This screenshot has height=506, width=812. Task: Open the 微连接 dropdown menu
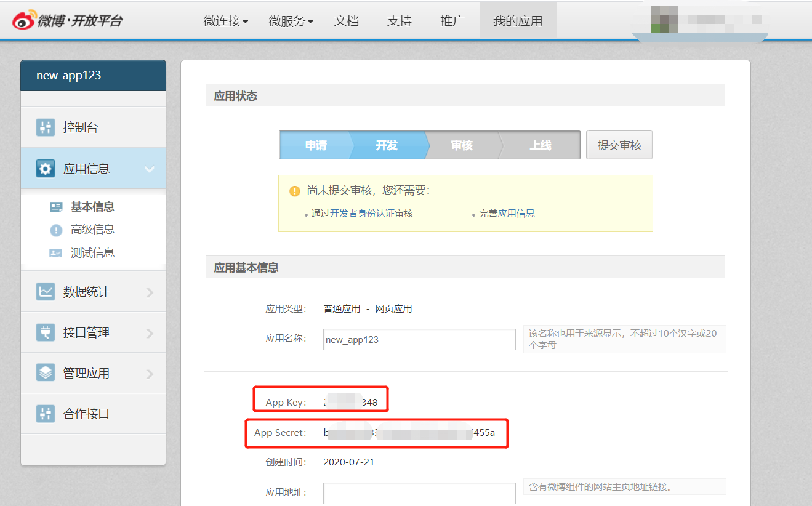pyautogui.click(x=226, y=21)
